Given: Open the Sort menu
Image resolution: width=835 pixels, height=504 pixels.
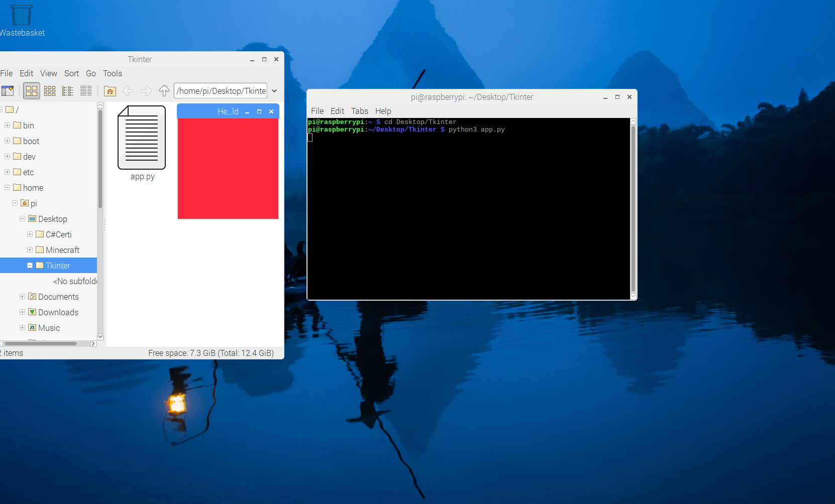Looking at the screenshot, I should 71,73.
